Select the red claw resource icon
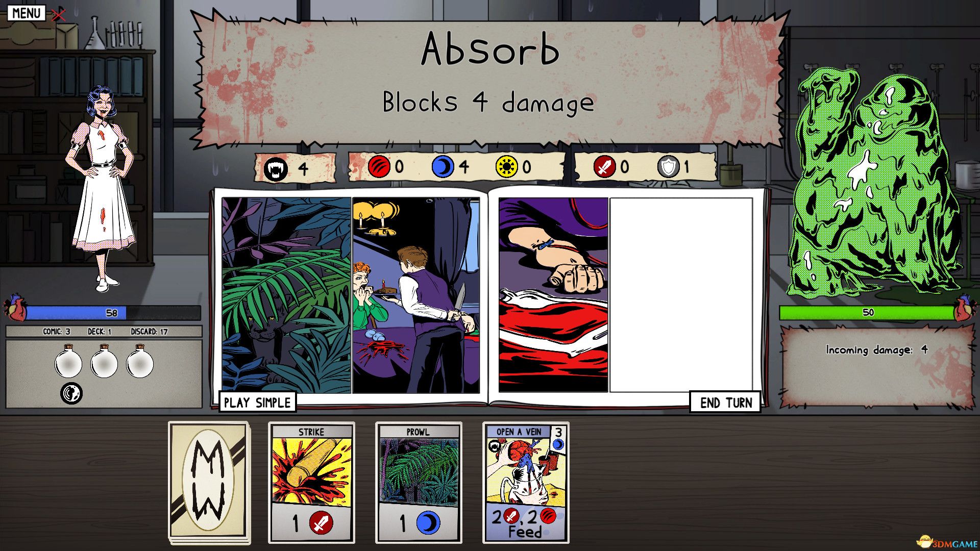Screen dimensions: 980x551 click(x=379, y=167)
